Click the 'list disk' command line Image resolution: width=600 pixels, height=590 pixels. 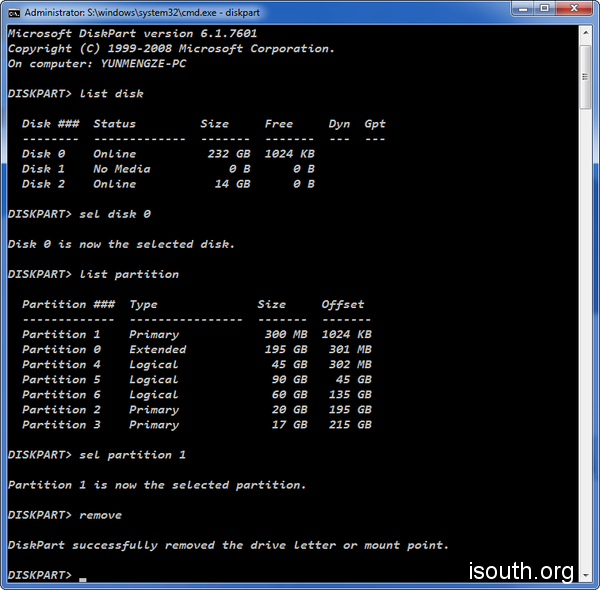[76, 94]
